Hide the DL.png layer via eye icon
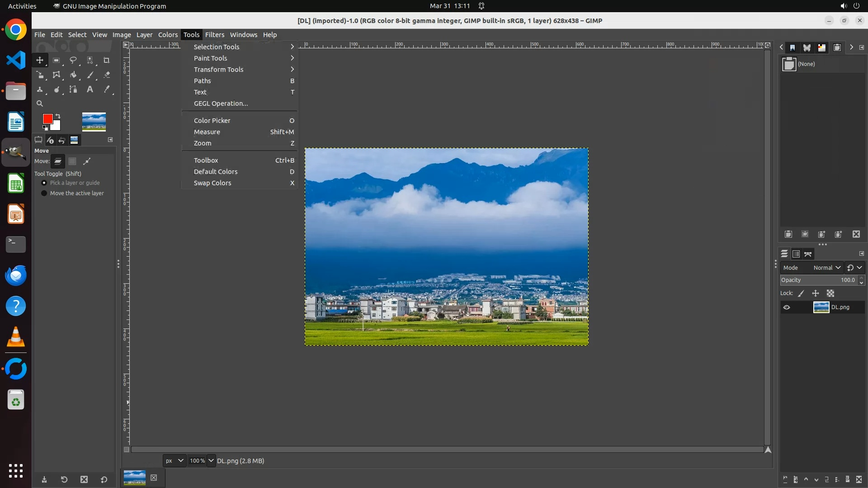Screen dimensions: 868x488 click(787, 307)
